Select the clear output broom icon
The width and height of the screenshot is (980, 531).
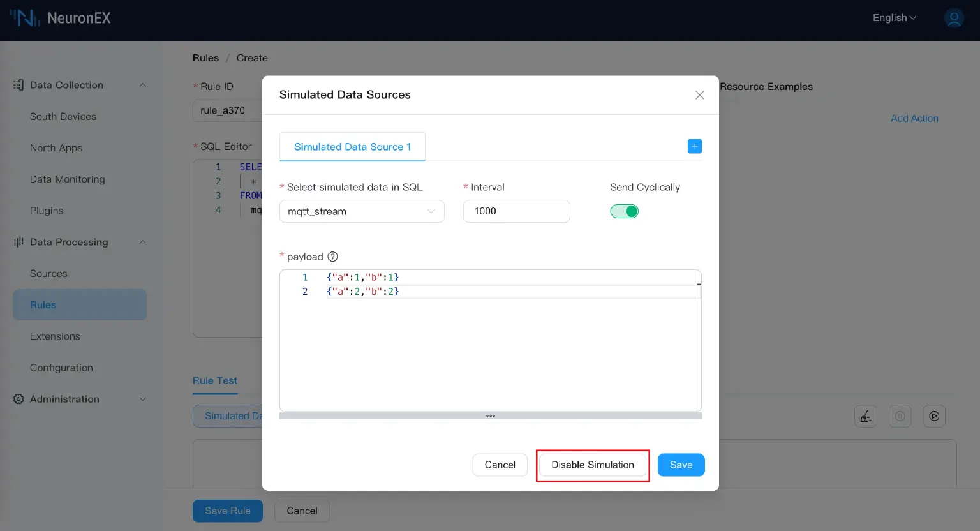(865, 415)
